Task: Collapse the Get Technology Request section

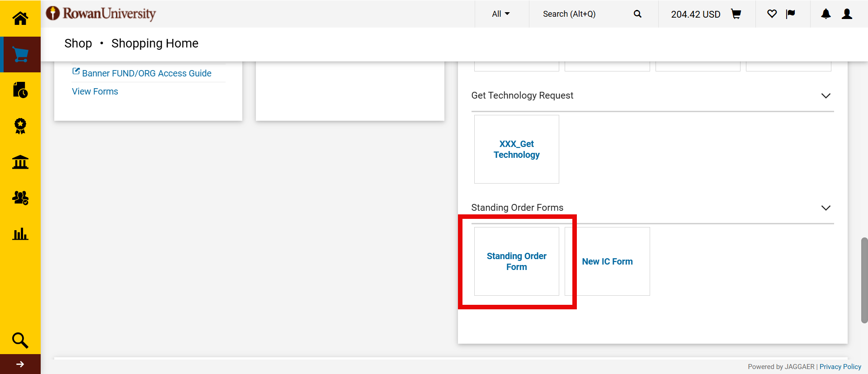Action: coord(826,96)
